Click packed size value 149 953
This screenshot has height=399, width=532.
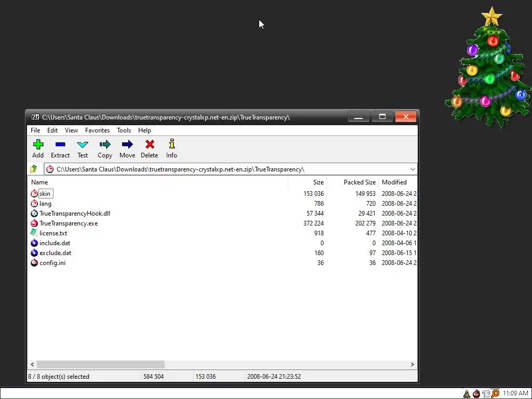coord(365,194)
